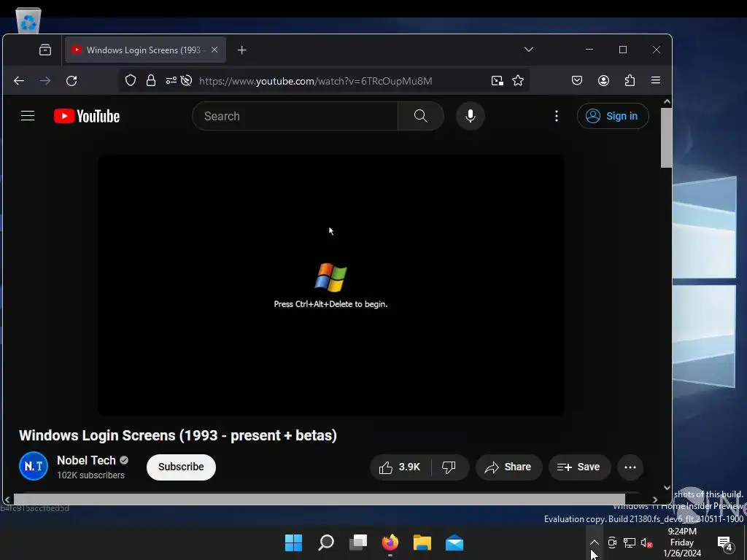
Task: Open Nobel Tech channel avatar
Action: pyautogui.click(x=34, y=466)
